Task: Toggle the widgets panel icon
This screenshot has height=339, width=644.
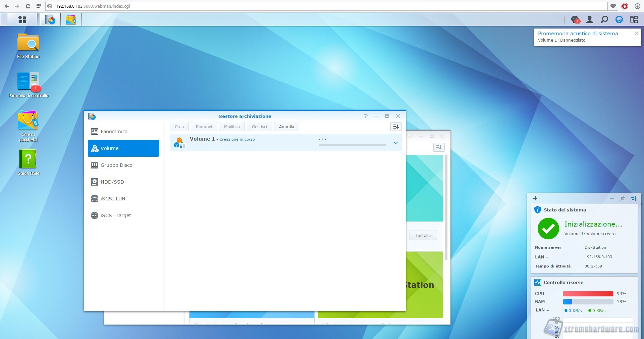Action: click(x=634, y=19)
